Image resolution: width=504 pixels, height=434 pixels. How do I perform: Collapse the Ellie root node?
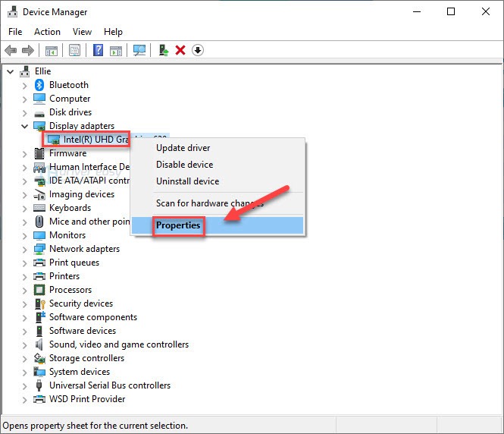click(x=11, y=71)
